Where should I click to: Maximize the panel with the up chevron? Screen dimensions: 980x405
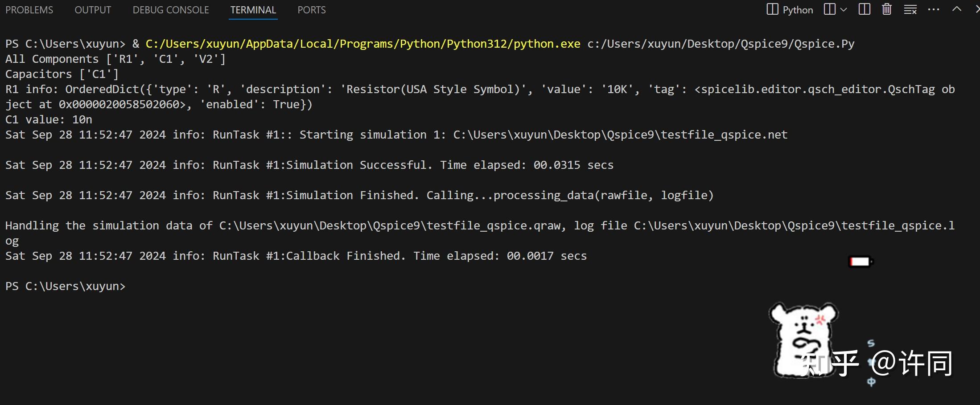click(x=957, y=9)
